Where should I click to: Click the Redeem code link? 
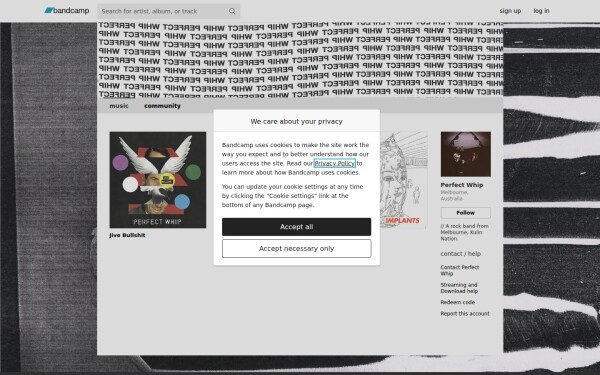coord(457,302)
